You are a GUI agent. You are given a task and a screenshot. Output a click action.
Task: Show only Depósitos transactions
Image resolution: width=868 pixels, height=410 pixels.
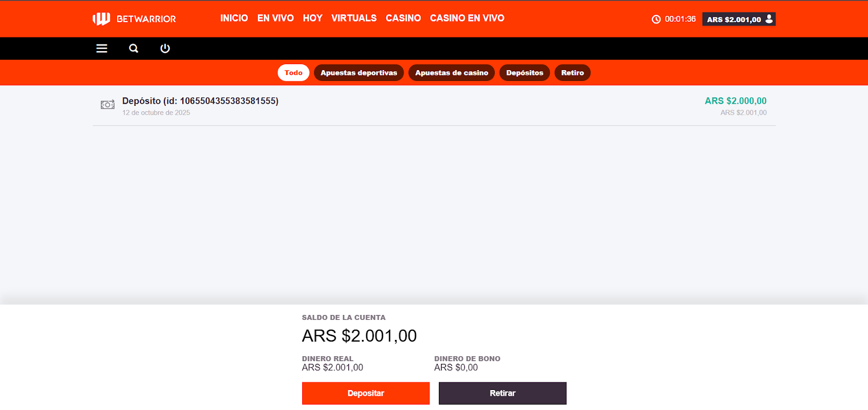(525, 73)
